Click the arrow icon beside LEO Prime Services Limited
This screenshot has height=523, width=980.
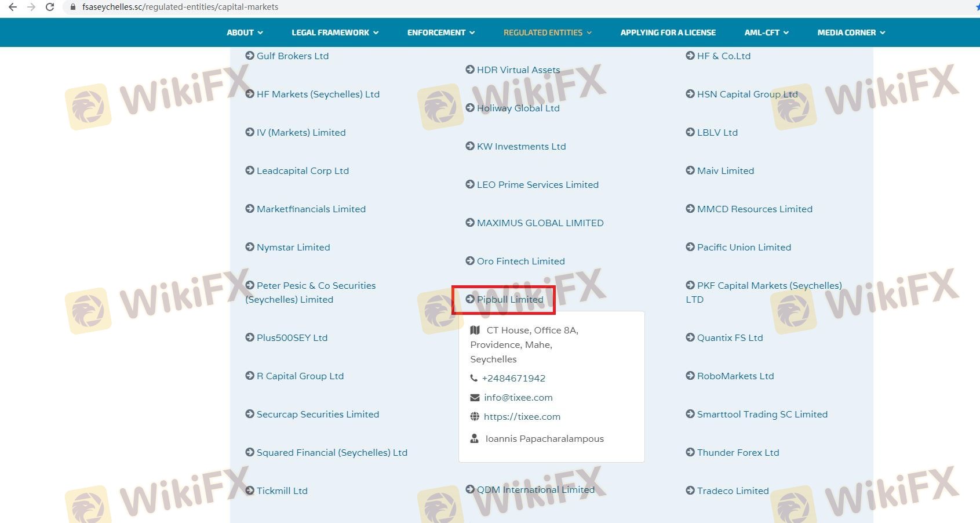pyautogui.click(x=470, y=184)
